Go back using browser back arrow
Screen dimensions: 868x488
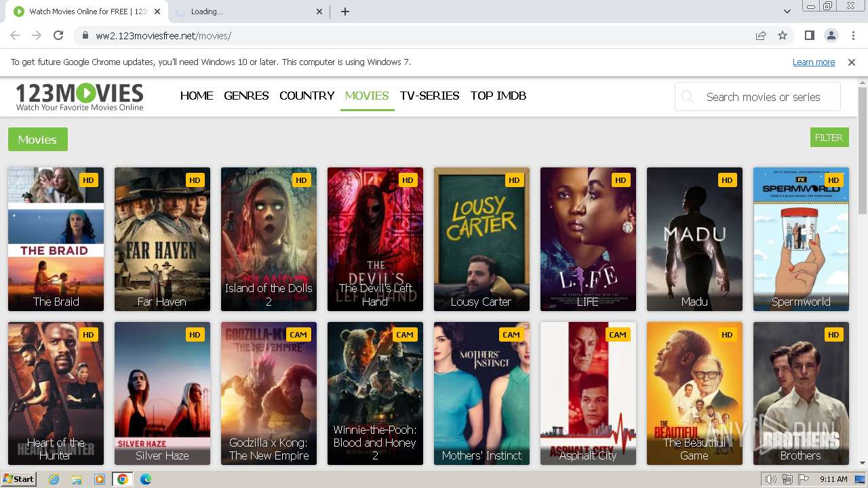click(15, 36)
